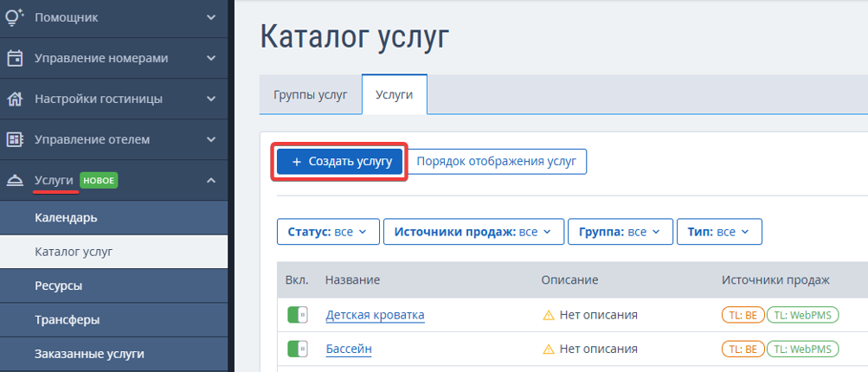Click the Создать услугу button
This screenshot has height=372, width=868.
(339, 162)
